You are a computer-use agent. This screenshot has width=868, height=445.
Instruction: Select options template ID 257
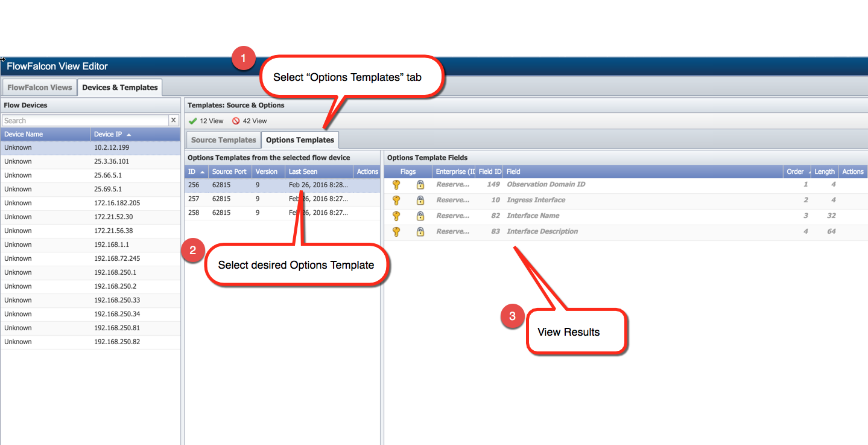coord(282,199)
